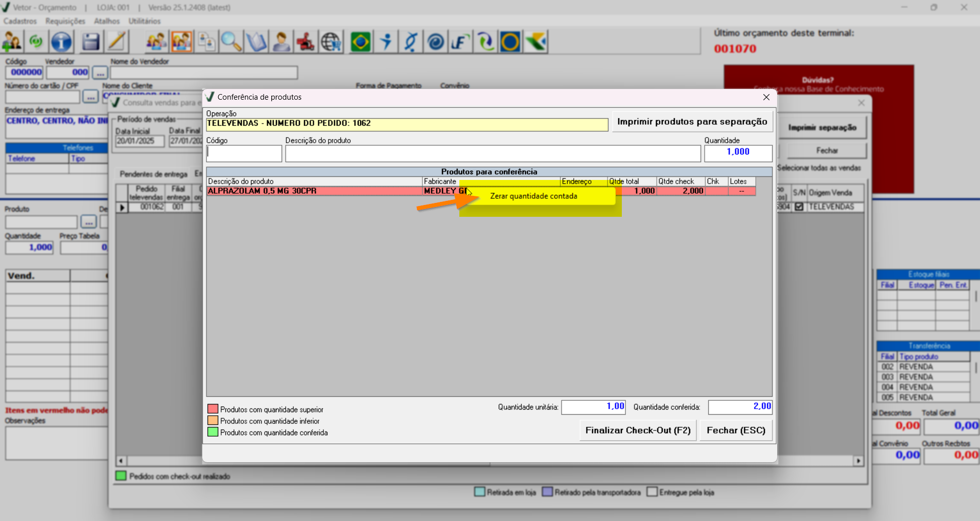Click the blue crossed-loop icon beside the jumping figure
This screenshot has height=521, width=980.
[411, 41]
